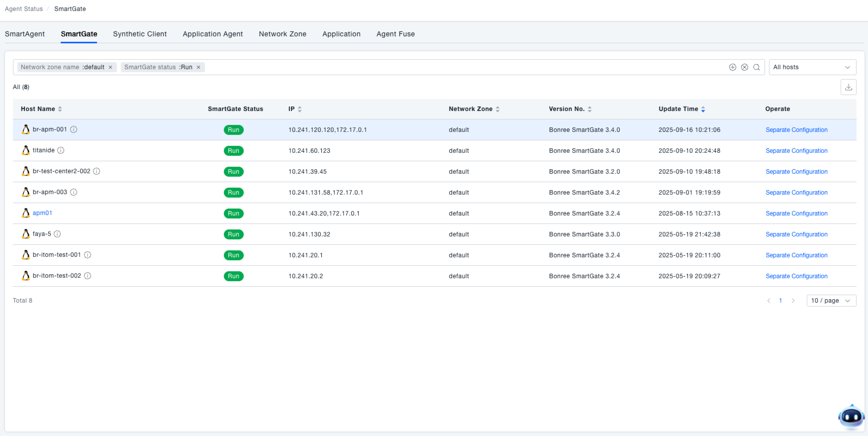Go to Agent Status breadcrumb

coord(24,9)
